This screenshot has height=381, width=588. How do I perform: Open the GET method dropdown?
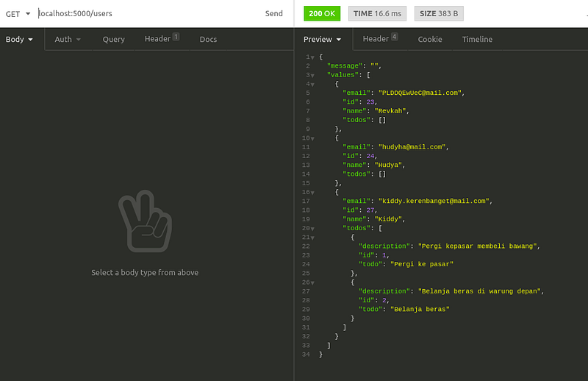pyautogui.click(x=18, y=14)
